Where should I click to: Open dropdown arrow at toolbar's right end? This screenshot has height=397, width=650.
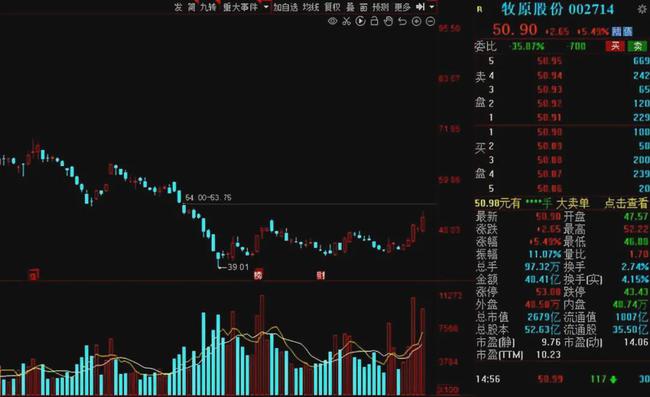click(432, 7)
